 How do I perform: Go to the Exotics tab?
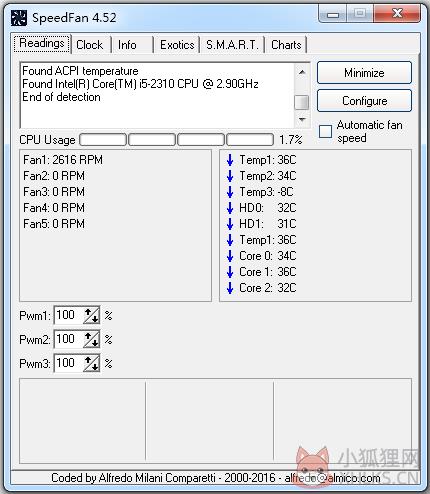[177, 45]
